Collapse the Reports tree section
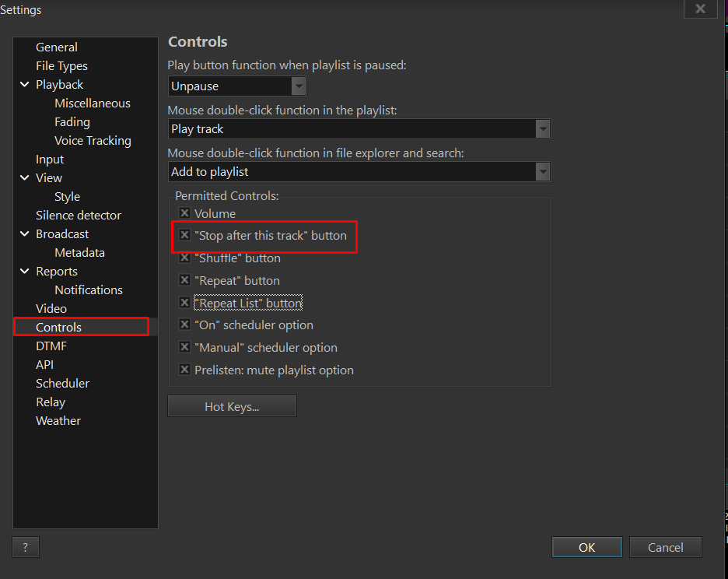Viewport: 728px width, 579px height. [x=25, y=272]
